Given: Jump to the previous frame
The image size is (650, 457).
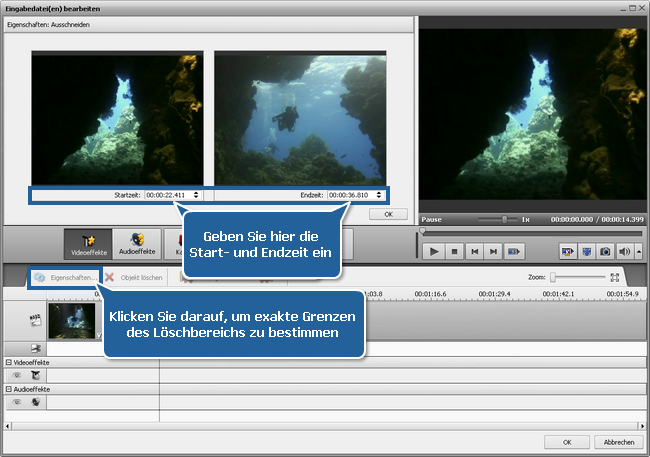Looking at the screenshot, I should click(x=475, y=252).
